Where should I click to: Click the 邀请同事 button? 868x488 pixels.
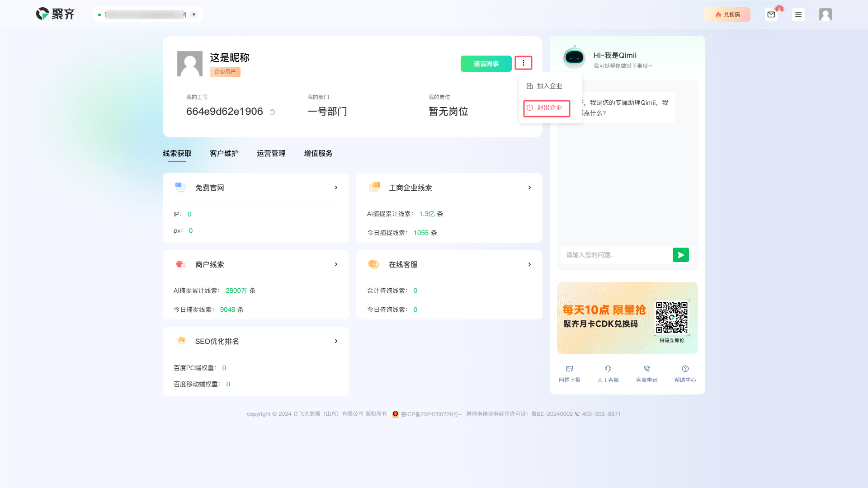(x=486, y=64)
